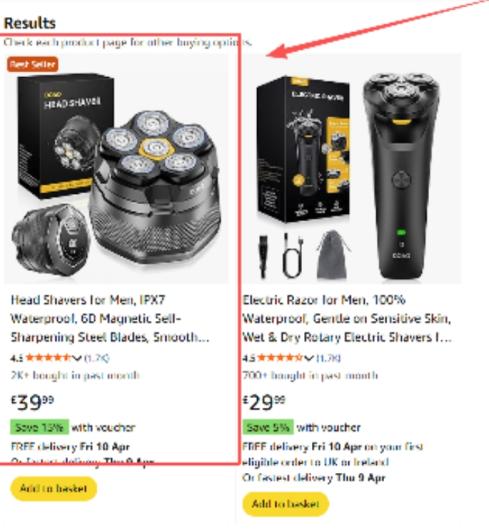Open the Head Shavers for Men product image
The image size is (489, 530).
(116, 169)
